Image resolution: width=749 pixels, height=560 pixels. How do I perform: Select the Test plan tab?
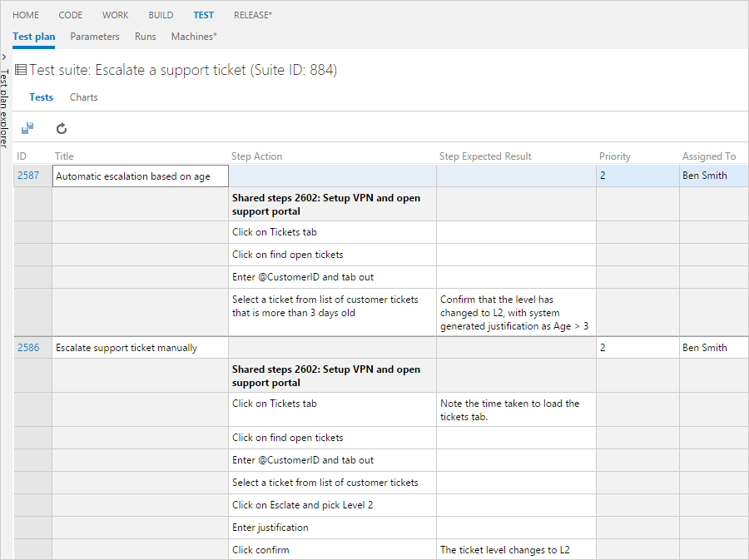tap(33, 37)
